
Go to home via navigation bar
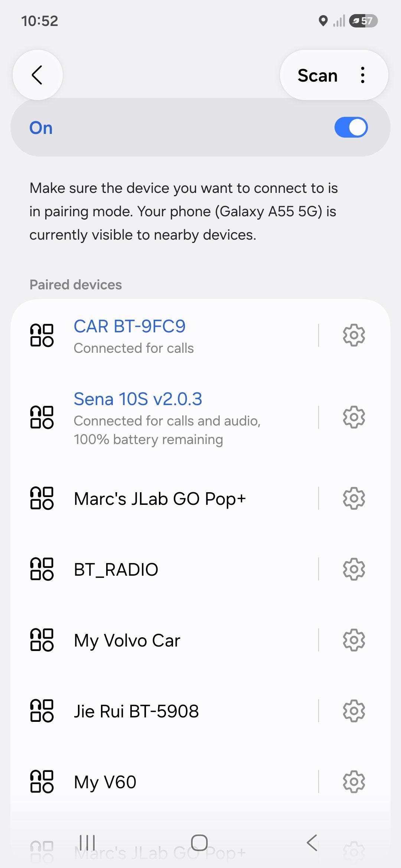coord(199,843)
